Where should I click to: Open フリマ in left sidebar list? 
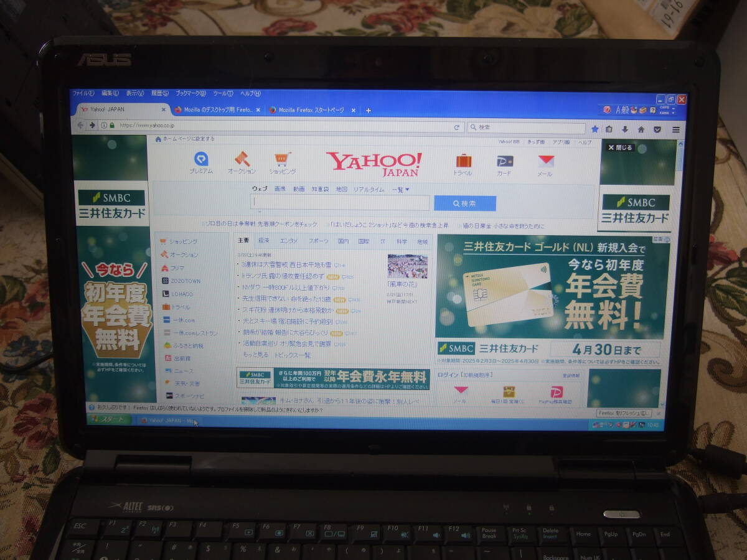(172, 268)
